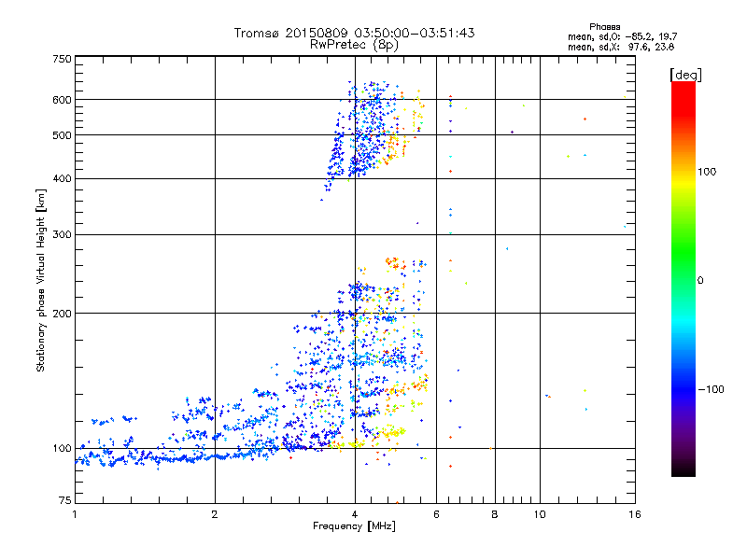Click the x-axis label '6'

coord(436,514)
